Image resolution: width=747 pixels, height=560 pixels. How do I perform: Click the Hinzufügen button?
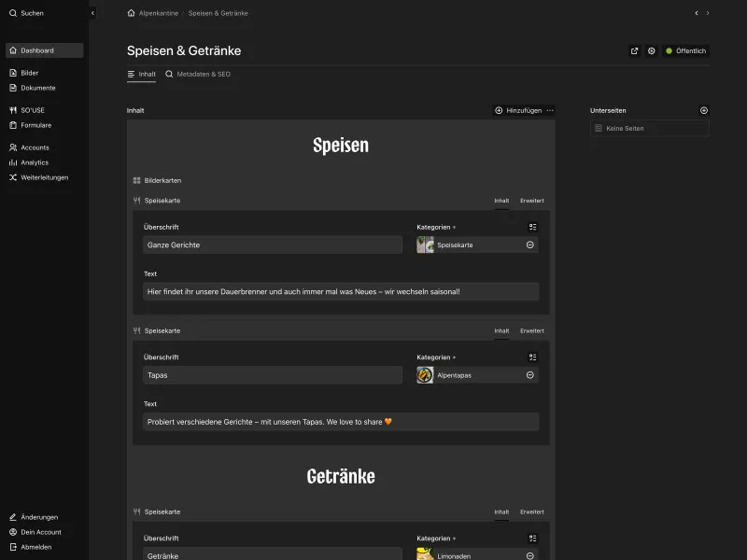(519, 110)
